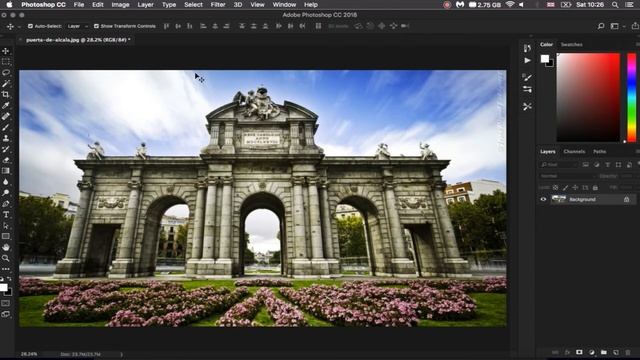This screenshot has width=640, height=360.
Task: Toggle pixel layer filter in Layers panel
Action: click(x=586, y=164)
